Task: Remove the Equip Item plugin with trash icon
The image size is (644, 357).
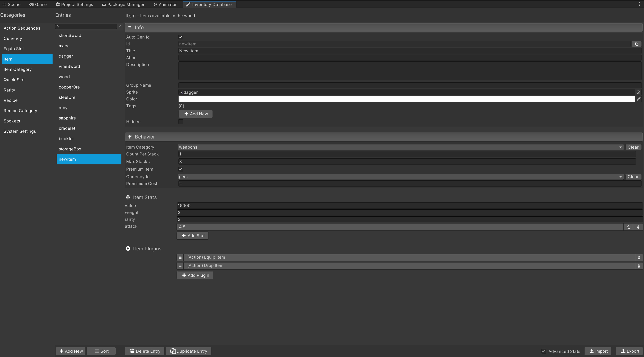Action: [x=639, y=257]
